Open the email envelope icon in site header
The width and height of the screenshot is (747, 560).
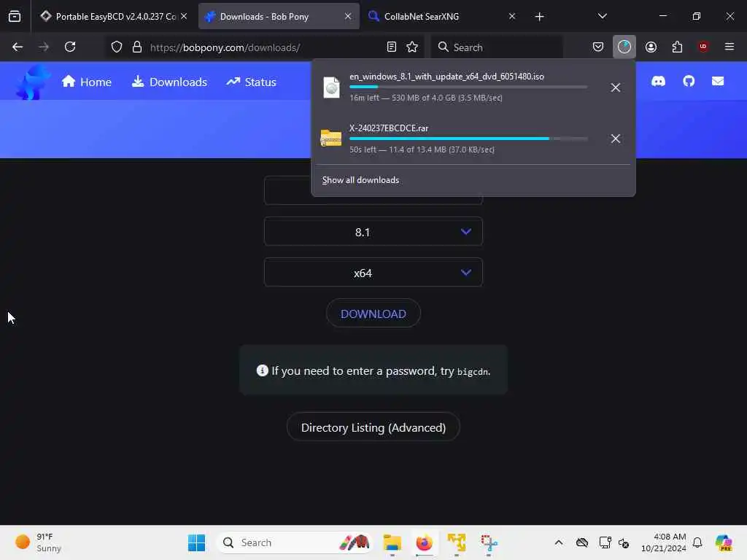(x=718, y=82)
